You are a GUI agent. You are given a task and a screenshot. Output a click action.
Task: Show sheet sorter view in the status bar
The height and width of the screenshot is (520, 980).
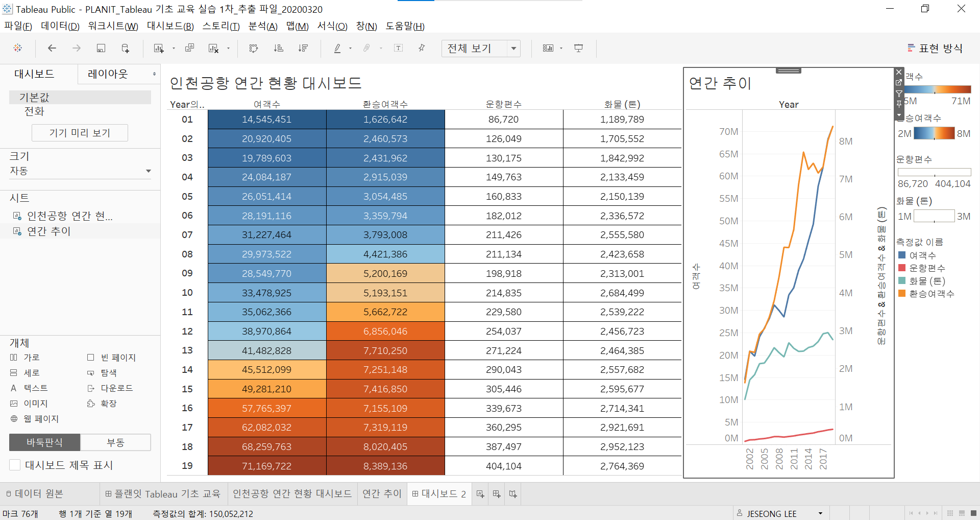pos(950,513)
